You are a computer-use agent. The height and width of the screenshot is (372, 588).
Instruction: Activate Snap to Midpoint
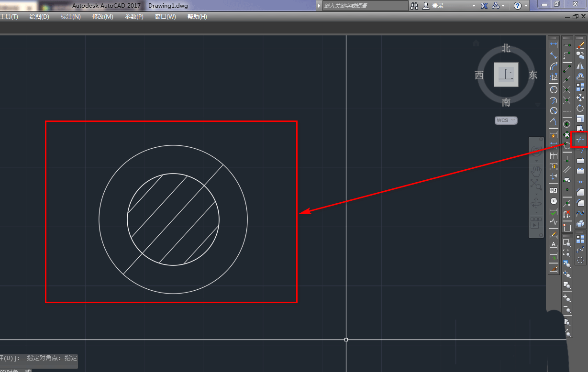pos(567,80)
